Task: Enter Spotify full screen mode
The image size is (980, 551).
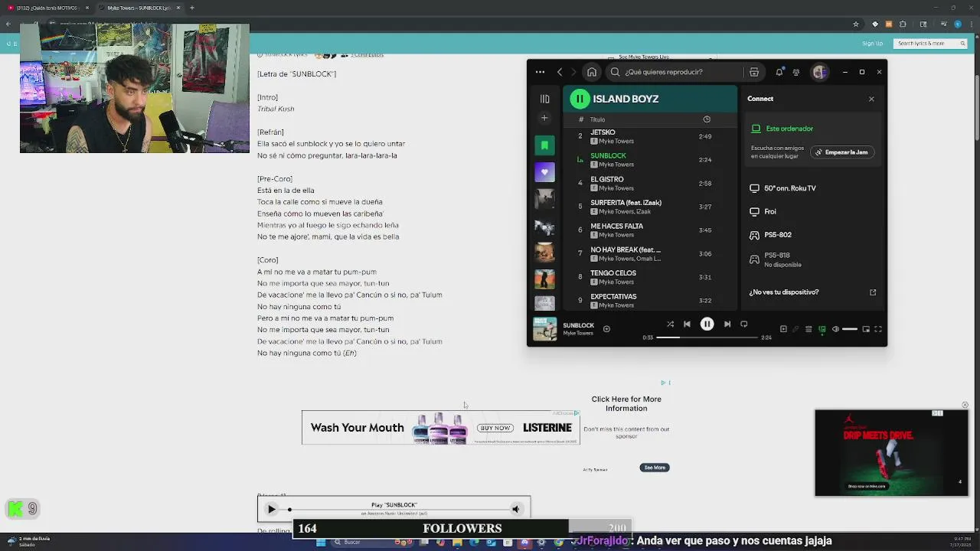Action: pyautogui.click(x=878, y=329)
